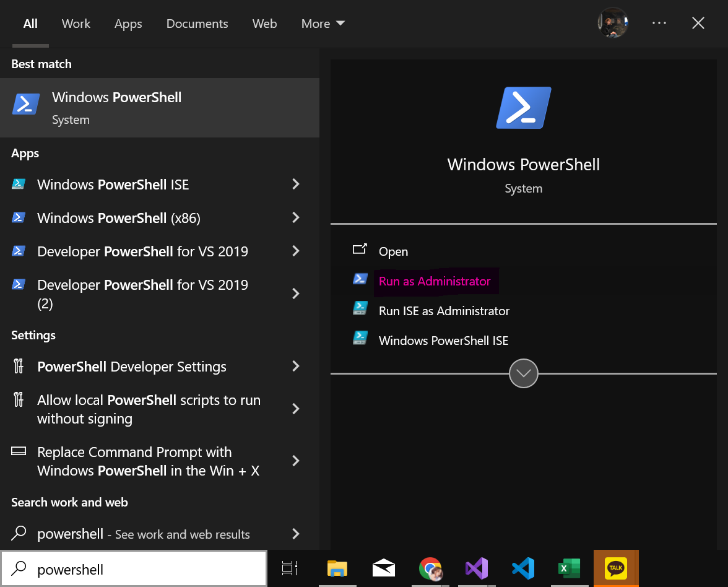Expand Allow local PowerShell scripts arrow
Screen dimensions: 728x587
pos(296,409)
